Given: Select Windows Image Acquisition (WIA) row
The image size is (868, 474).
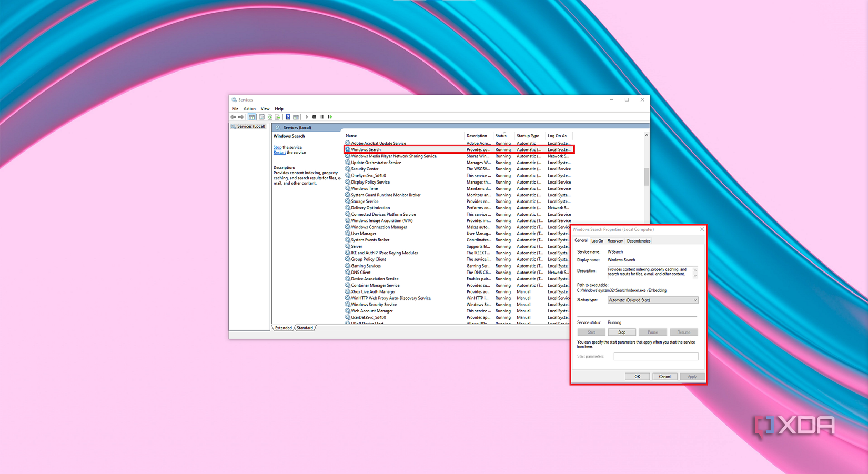Looking at the screenshot, I should 459,220.
